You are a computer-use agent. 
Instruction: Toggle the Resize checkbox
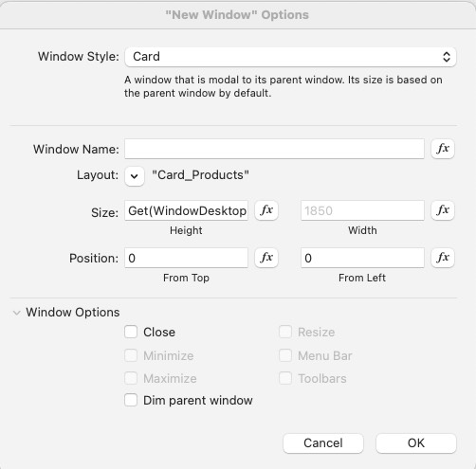[285, 332]
